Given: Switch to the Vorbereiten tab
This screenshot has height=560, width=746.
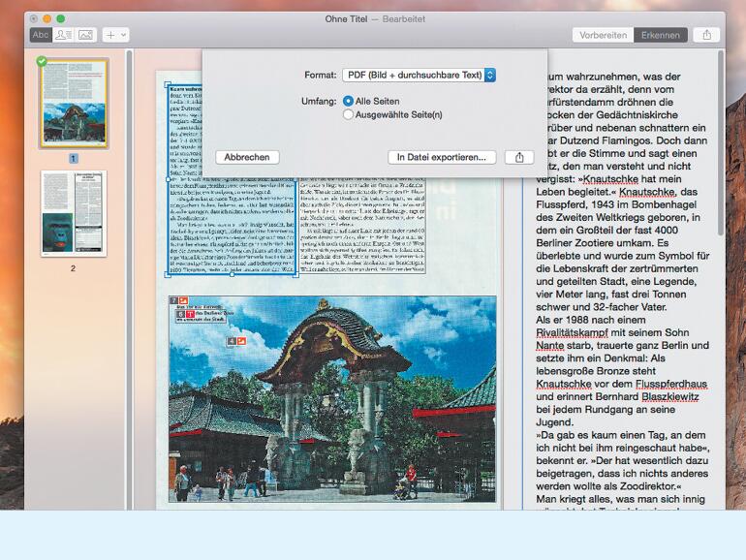Looking at the screenshot, I should 602,35.
